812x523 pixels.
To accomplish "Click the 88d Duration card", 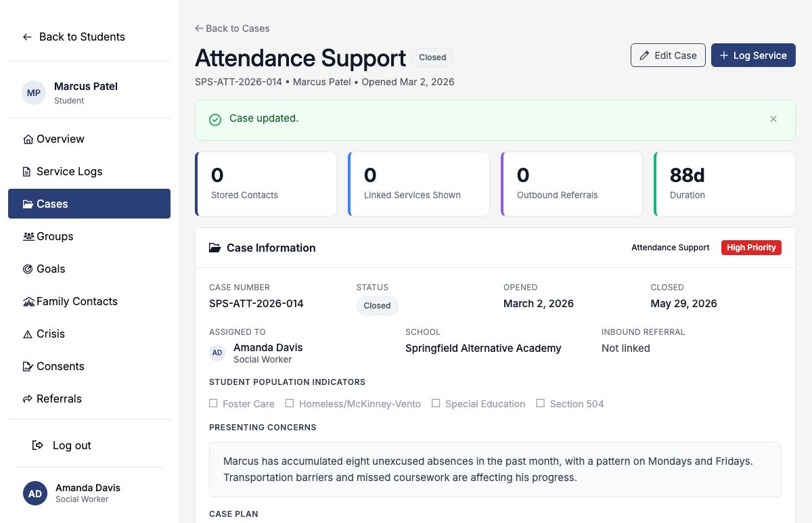I will pos(725,184).
